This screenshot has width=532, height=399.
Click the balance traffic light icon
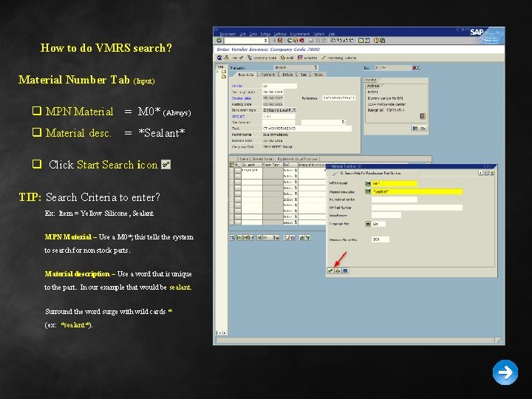coord(417,68)
